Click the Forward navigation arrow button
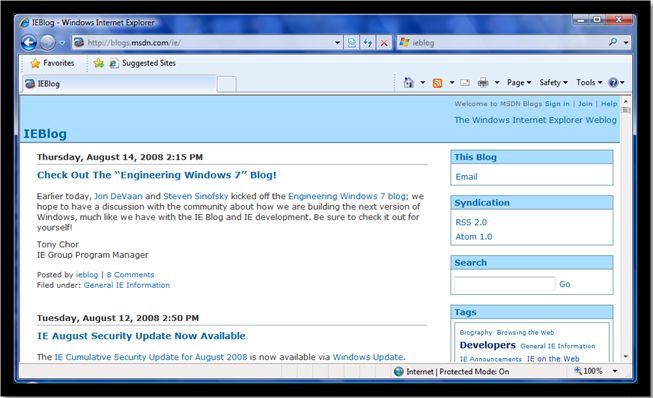The image size is (653, 398). [x=47, y=42]
